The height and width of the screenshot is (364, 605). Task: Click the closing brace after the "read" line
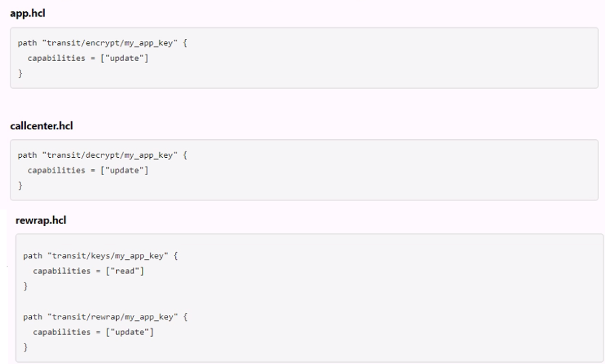click(25, 287)
